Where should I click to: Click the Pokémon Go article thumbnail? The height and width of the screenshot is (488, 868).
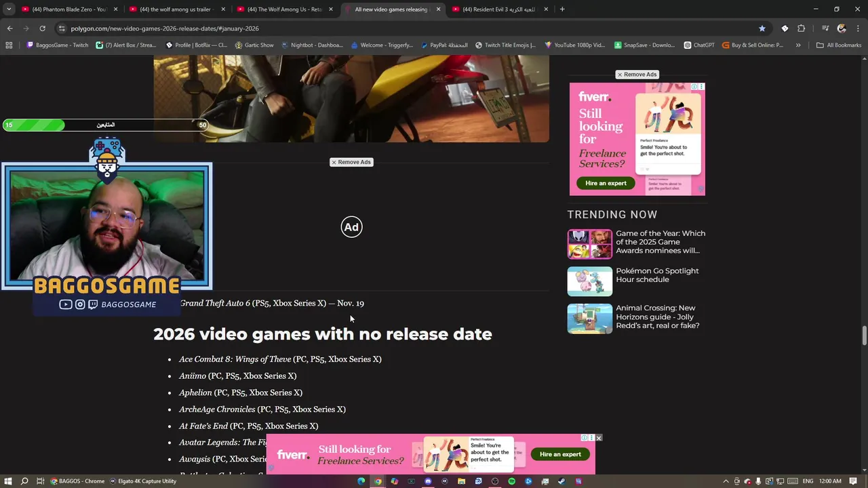click(589, 281)
